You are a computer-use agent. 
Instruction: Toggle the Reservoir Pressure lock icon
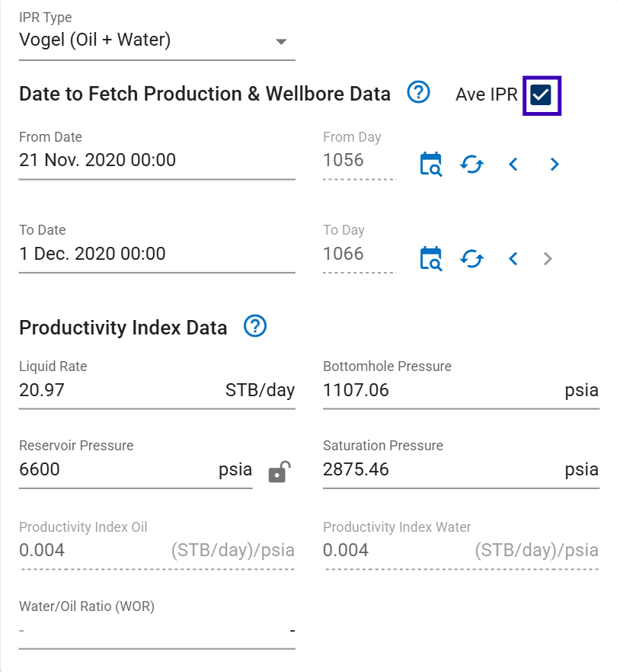pyautogui.click(x=278, y=472)
